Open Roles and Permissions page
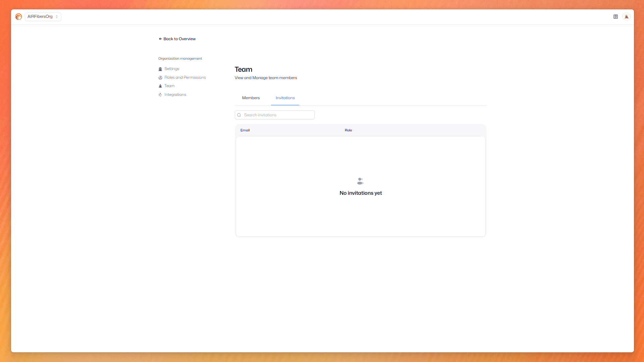The image size is (644, 362). tap(185, 77)
